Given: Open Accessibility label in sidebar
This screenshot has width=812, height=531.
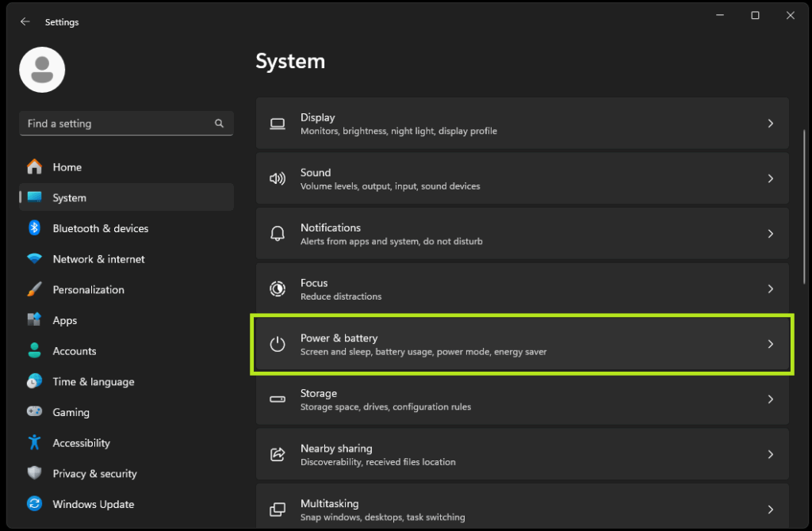Looking at the screenshot, I should (x=82, y=443).
